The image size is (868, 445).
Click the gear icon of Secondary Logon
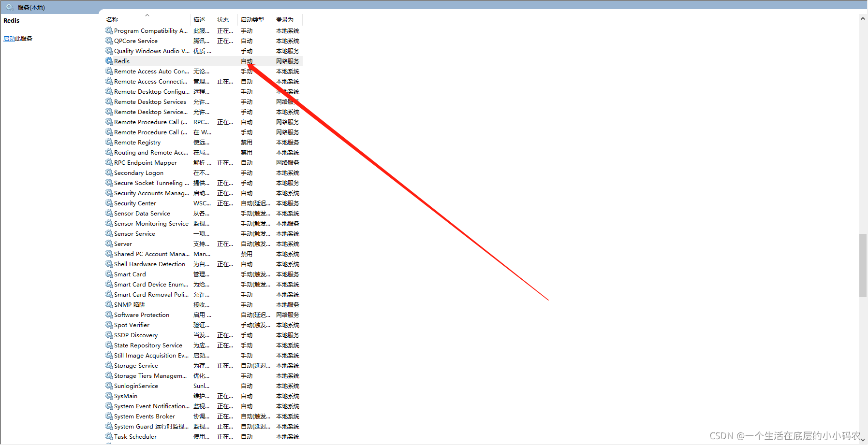(x=109, y=172)
